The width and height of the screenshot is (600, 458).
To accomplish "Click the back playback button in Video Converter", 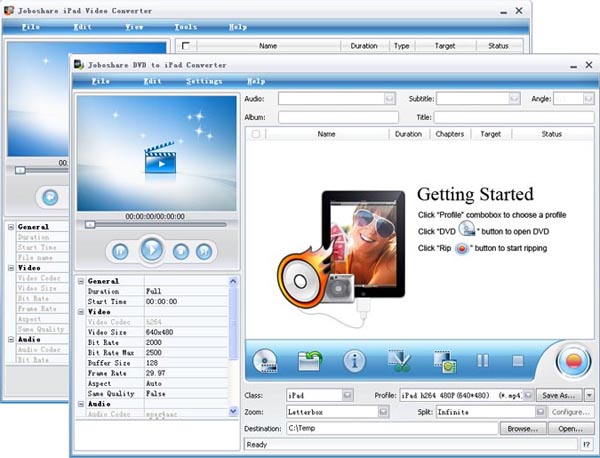I will click(x=50, y=197).
